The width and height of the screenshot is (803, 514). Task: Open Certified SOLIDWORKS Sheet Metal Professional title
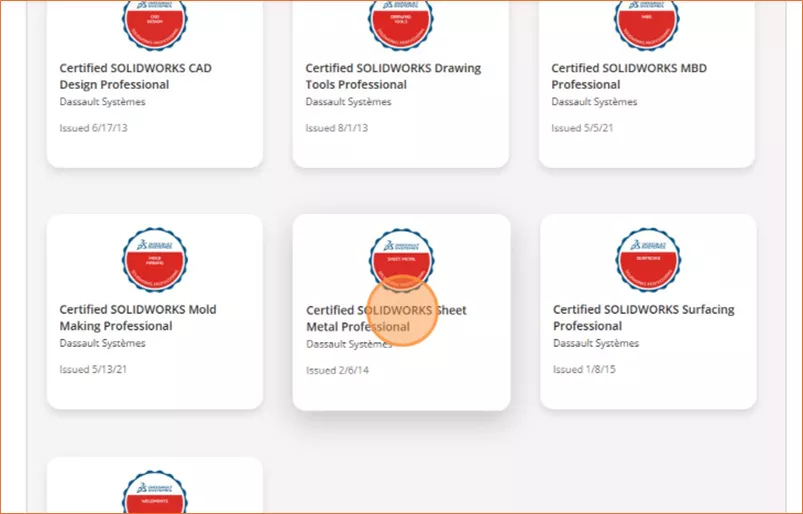(x=386, y=318)
